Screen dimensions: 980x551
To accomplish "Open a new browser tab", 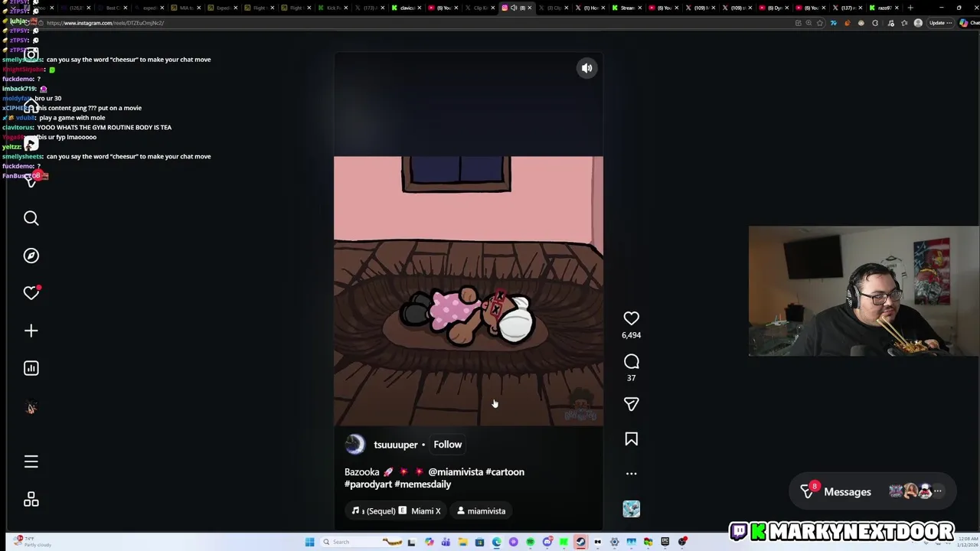I will tap(910, 8).
